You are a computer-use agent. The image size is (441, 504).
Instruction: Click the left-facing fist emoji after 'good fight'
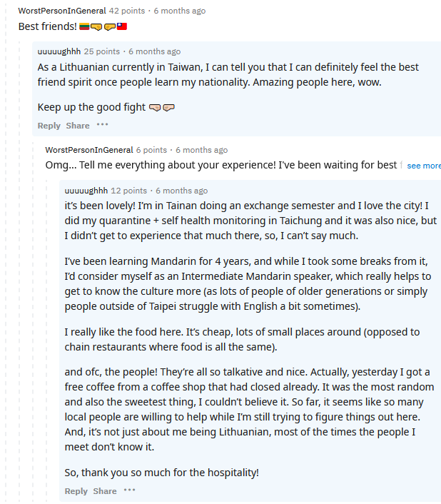pos(155,107)
